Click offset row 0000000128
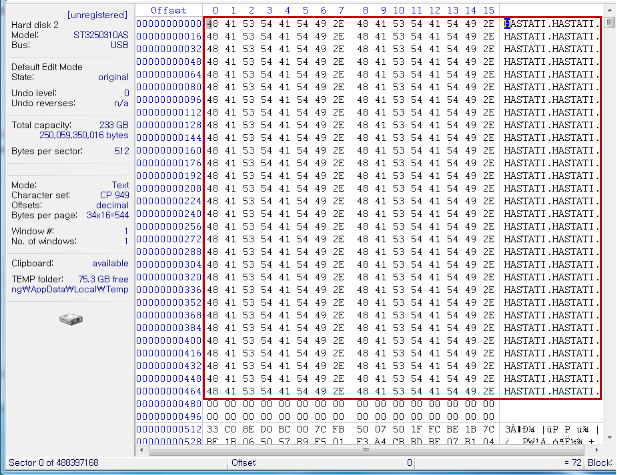Viewport: 617px width, 475px height. (x=169, y=125)
